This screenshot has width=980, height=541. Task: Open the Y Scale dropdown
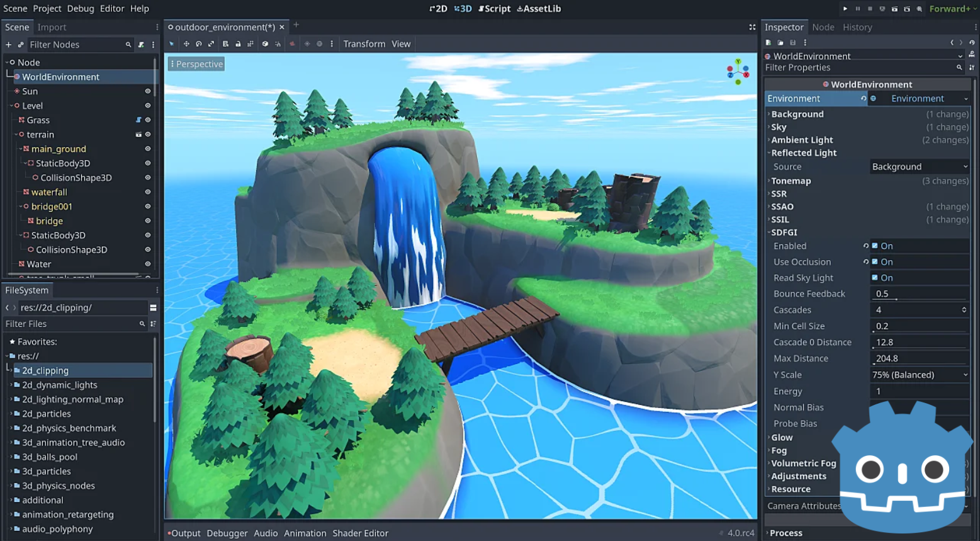[919, 375]
